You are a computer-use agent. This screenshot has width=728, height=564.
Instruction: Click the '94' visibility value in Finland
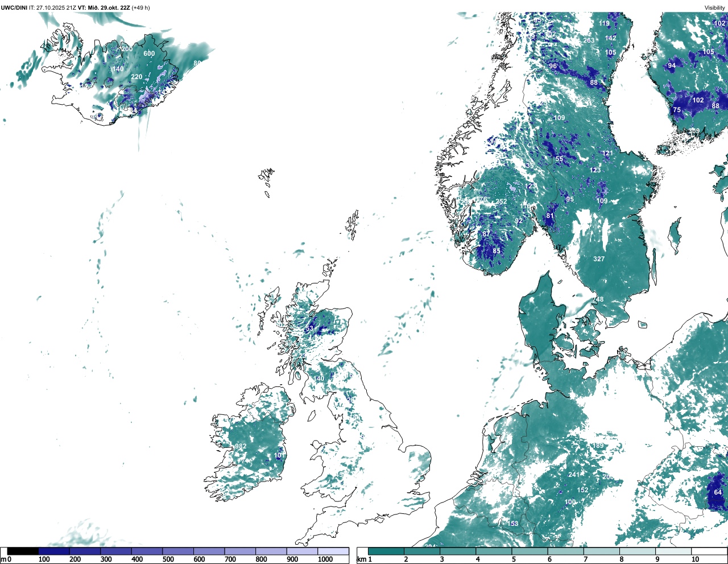(x=672, y=65)
